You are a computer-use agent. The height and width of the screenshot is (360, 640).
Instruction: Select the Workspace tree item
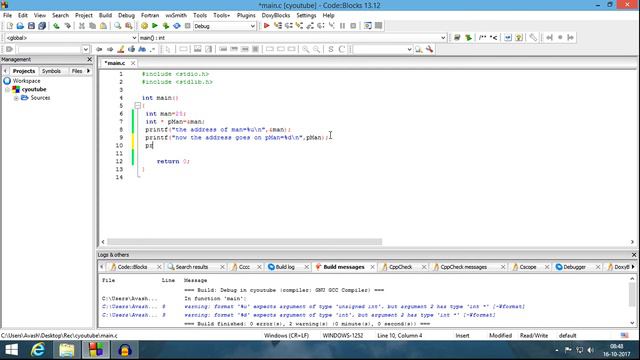(x=26, y=81)
